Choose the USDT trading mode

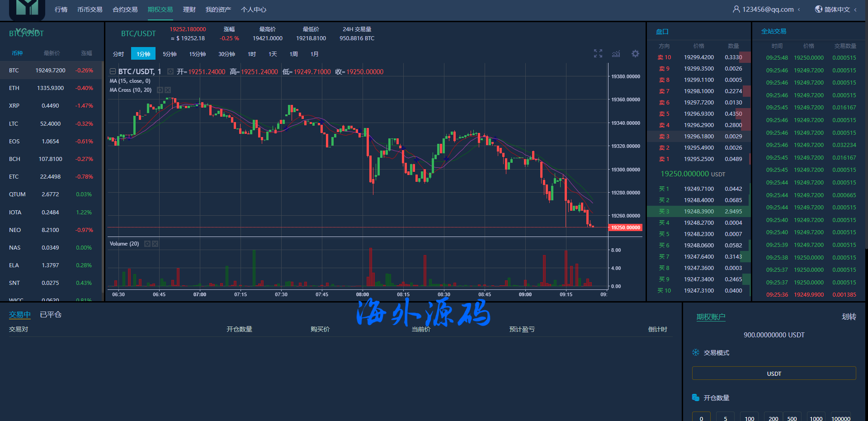coord(774,374)
